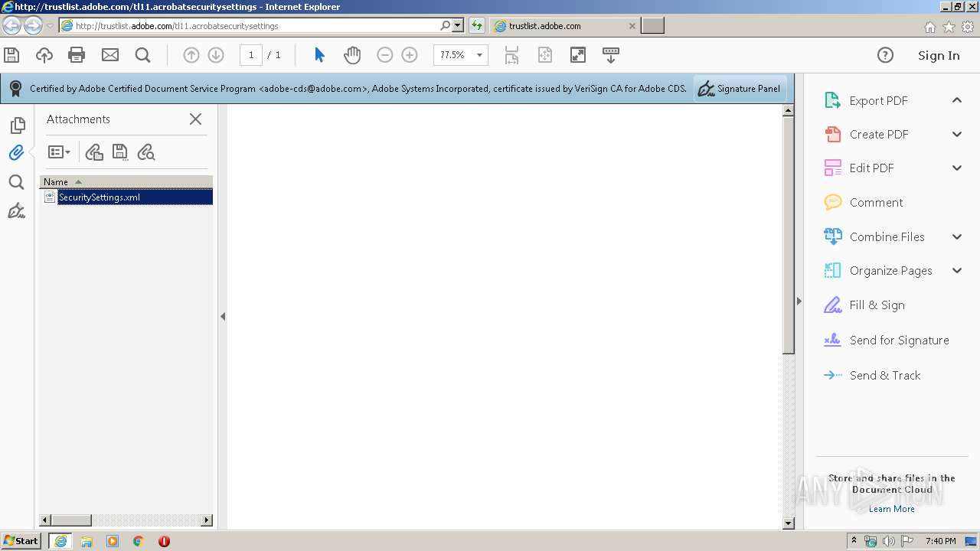Viewport: 980px width, 551px height.
Task: Open a new blank IE tab
Action: [652, 25]
